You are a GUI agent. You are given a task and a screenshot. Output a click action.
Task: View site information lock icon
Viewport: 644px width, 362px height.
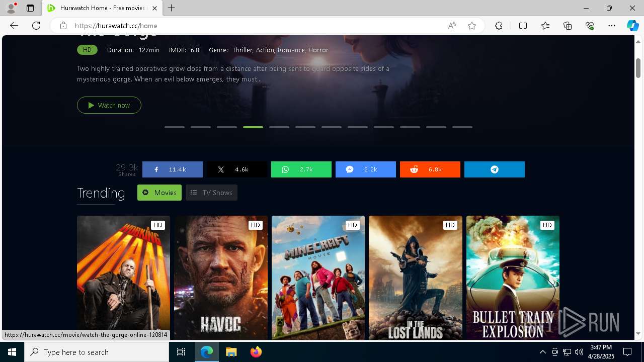coord(63,26)
